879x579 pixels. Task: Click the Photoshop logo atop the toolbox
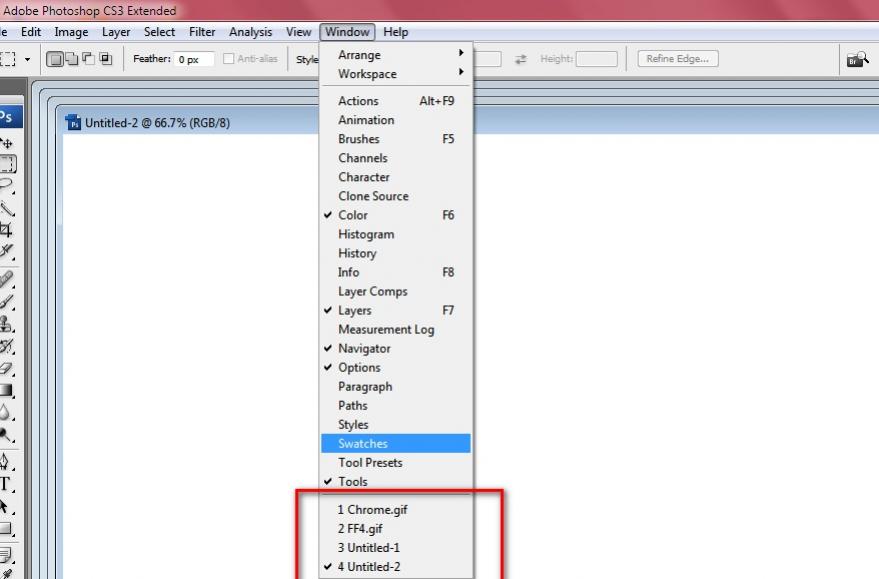[10, 117]
